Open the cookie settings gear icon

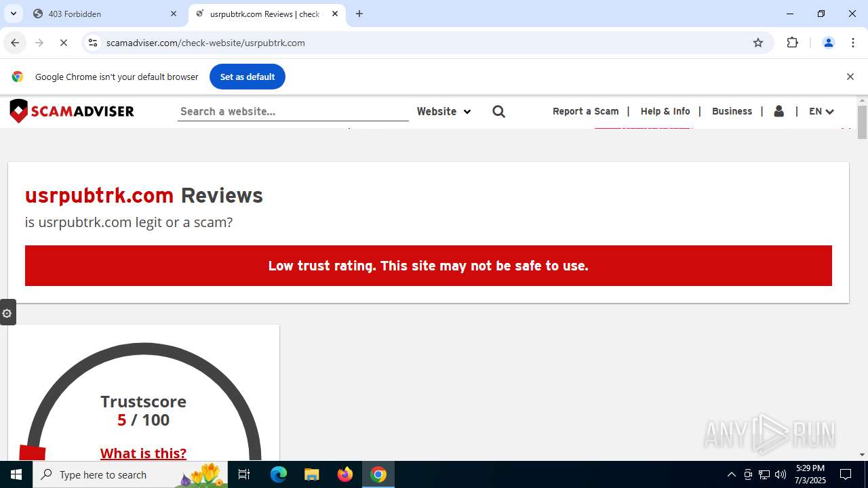tap(7, 312)
